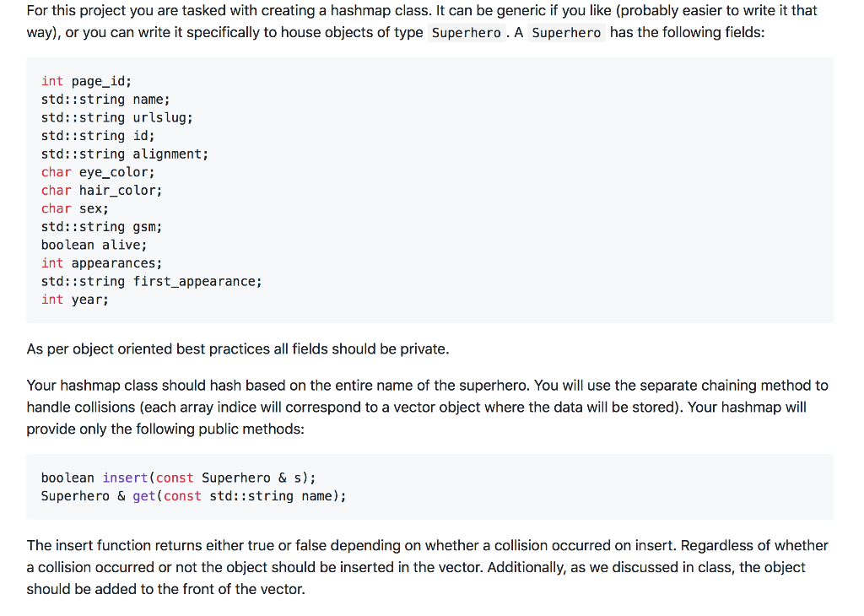The image size is (864, 616).
Task: Click the get method name
Action: 143,496
